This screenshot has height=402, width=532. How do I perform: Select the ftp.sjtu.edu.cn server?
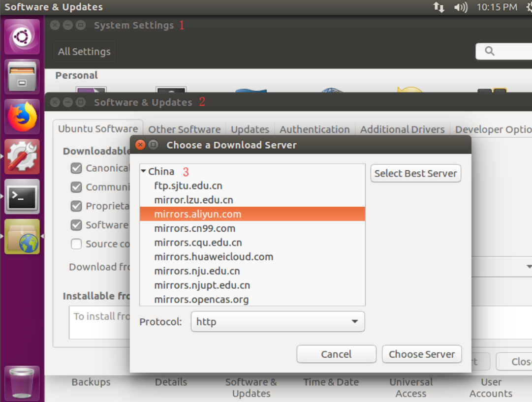coord(252,186)
